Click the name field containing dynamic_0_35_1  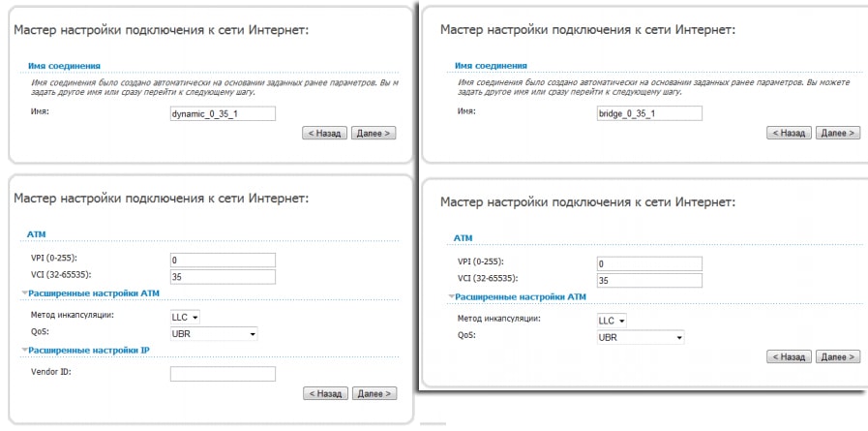[223, 113]
